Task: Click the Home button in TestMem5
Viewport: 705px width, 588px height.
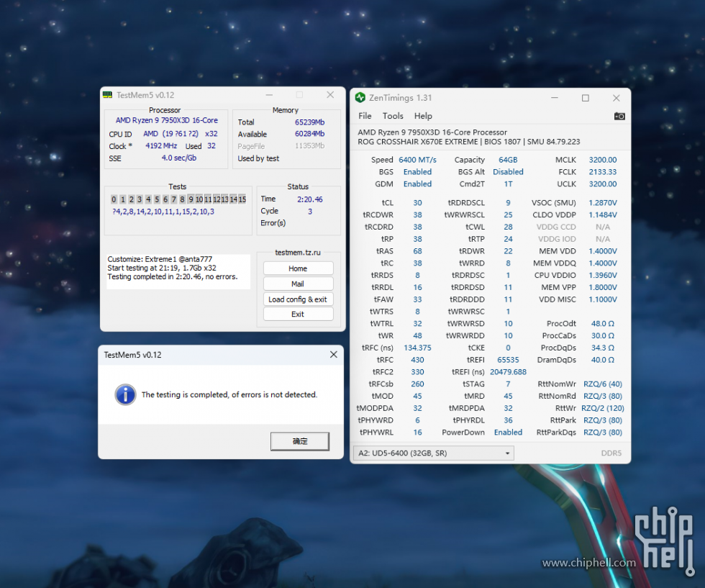Action: click(x=298, y=268)
